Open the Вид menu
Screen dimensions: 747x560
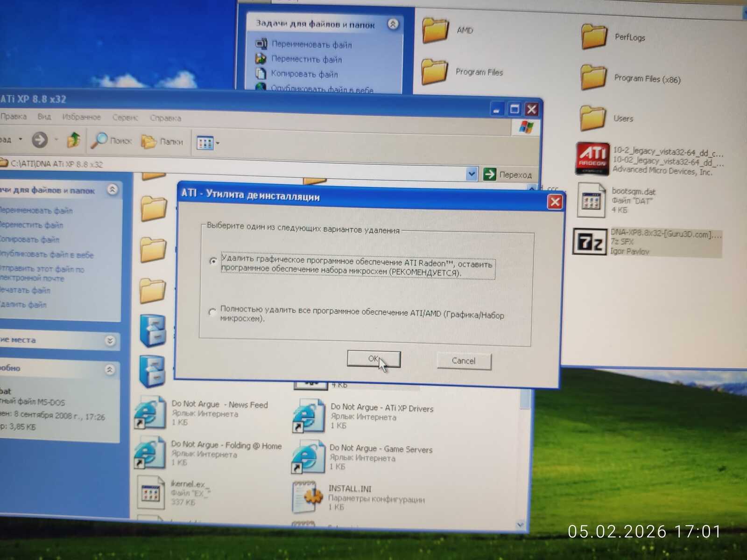(44, 117)
